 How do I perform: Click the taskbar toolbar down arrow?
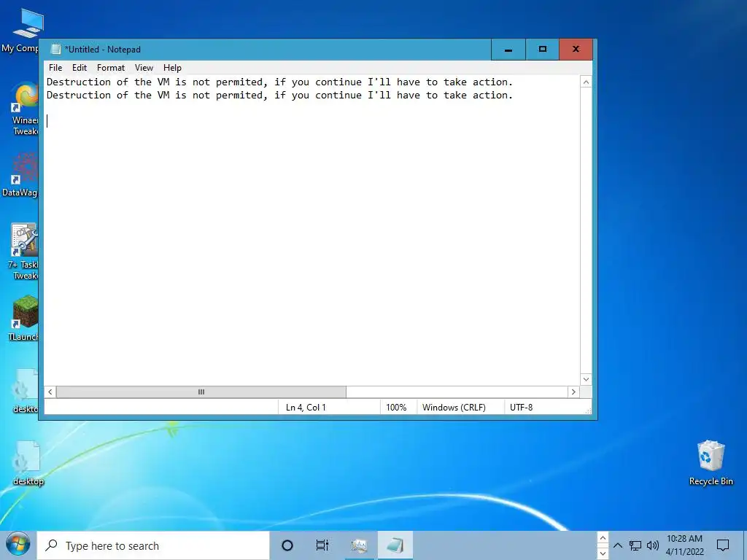(x=603, y=553)
